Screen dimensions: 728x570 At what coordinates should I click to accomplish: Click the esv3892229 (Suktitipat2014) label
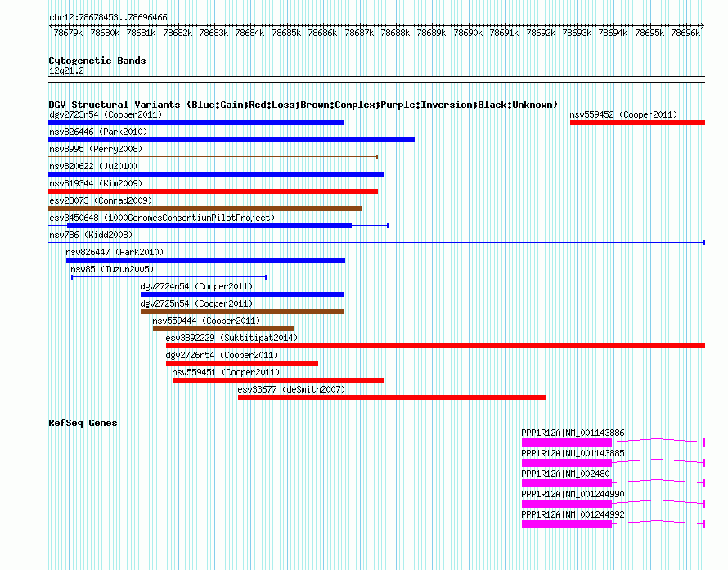point(231,338)
